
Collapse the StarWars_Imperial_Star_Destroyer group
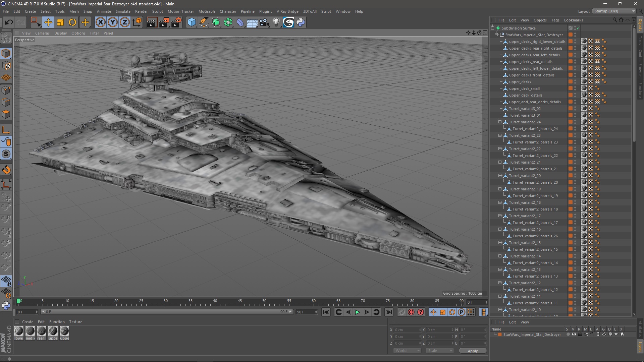point(496,35)
